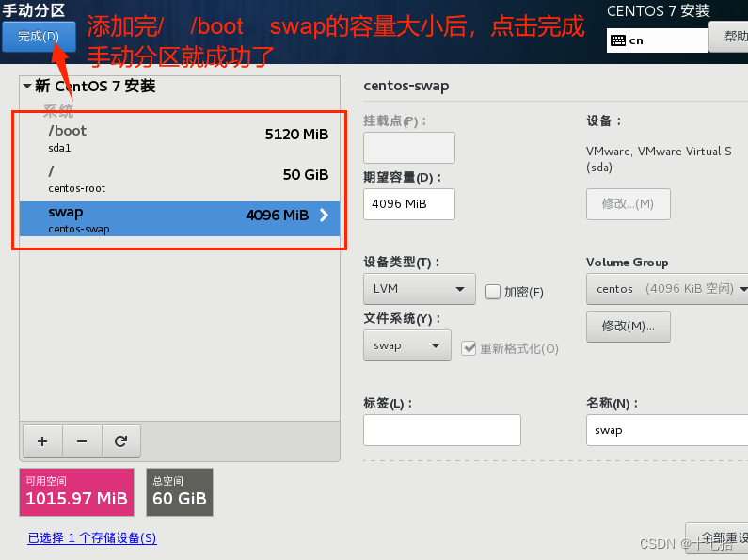The height and width of the screenshot is (560, 748).
Task: Collapse the 新 CentOS 7 安装 tree
Action: coord(27,86)
